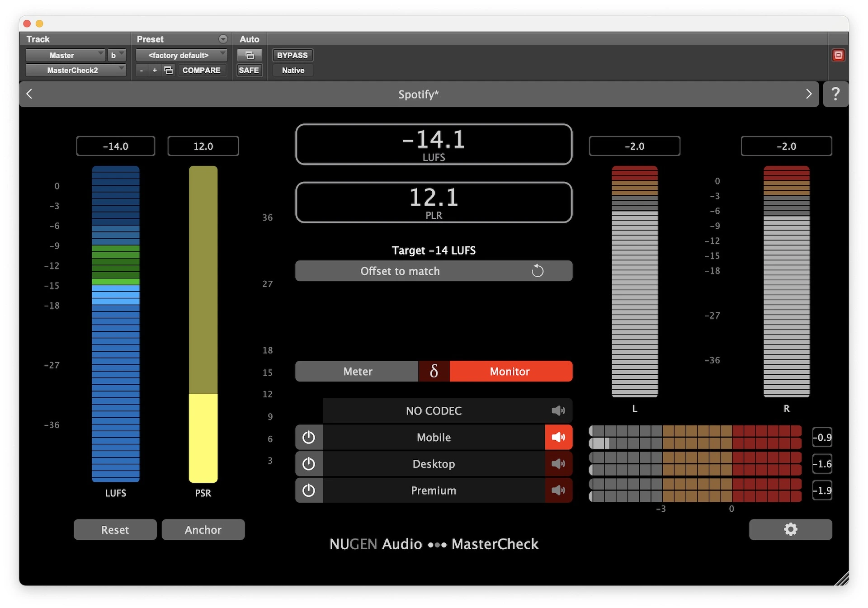Viewport: 868px width, 608px height.
Task: Expand the MasterCheck2 plugin selector
Action: (x=75, y=70)
